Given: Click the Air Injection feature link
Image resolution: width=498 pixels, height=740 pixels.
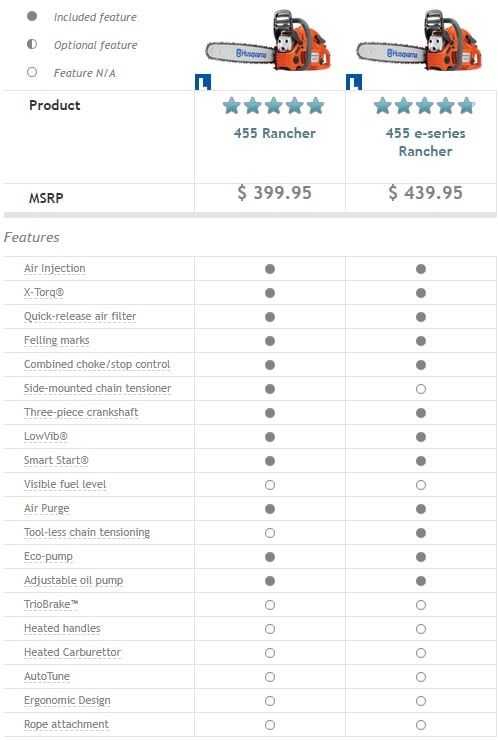Looking at the screenshot, I should [55, 269].
